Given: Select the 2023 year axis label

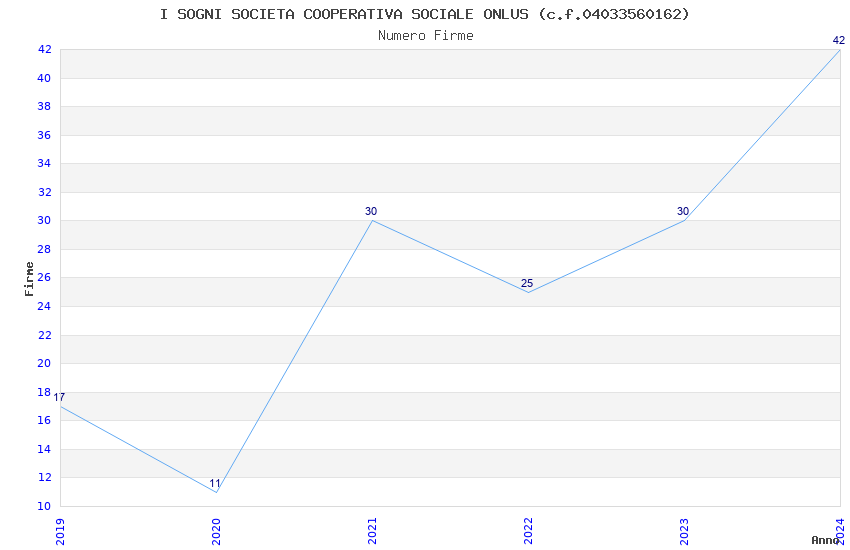Looking at the screenshot, I should click(684, 531).
